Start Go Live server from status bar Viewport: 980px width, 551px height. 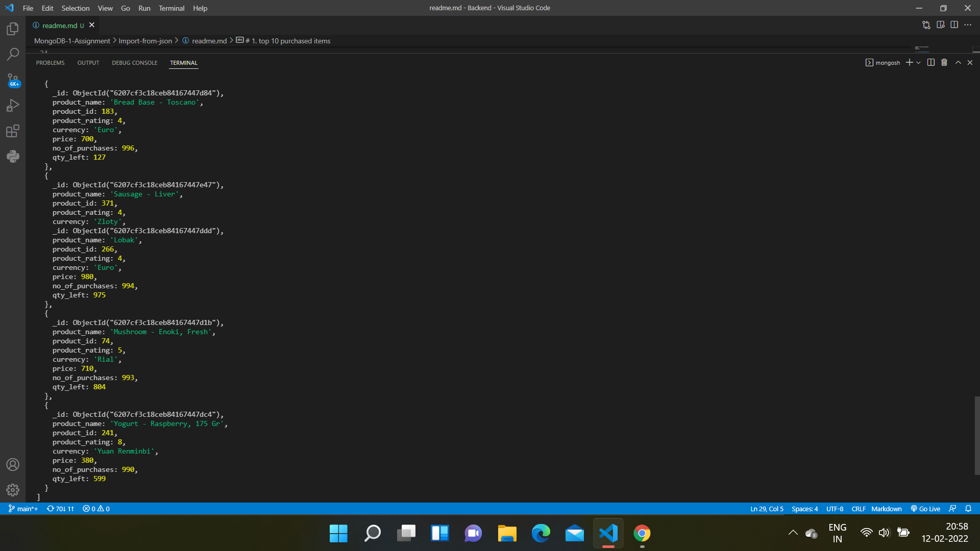coord(925,509)
